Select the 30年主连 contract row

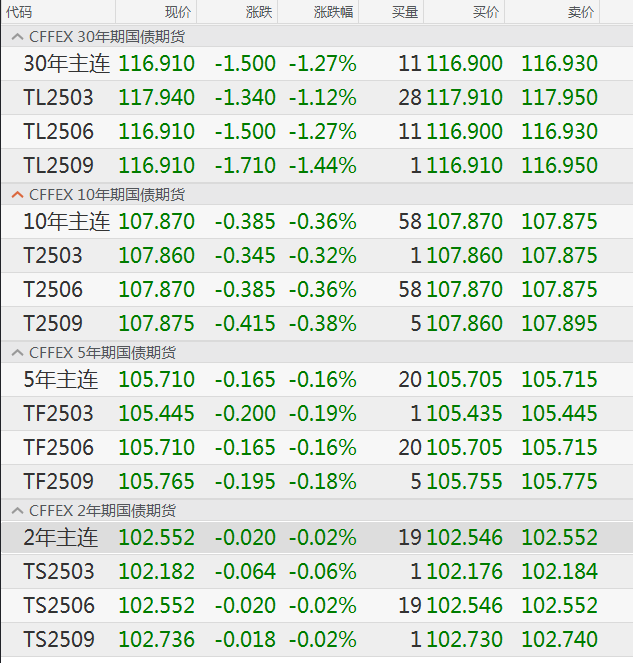pyautogui.click(x=66, y=64)
